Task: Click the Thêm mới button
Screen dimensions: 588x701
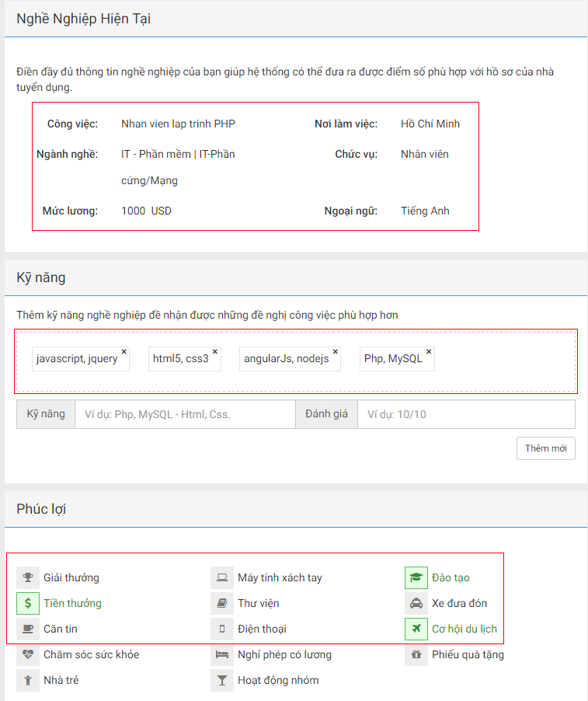Action: 545,448
